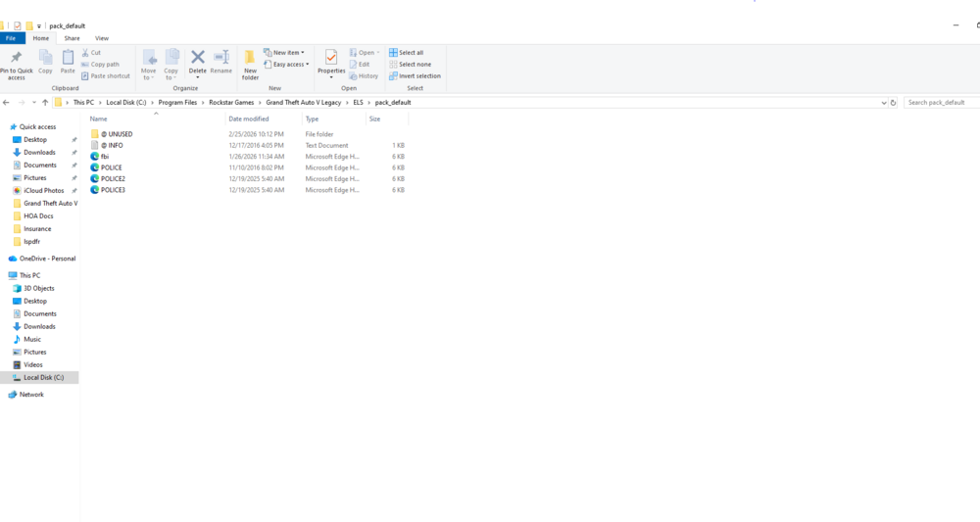The height and width of the screenshot is (522, 980).
Task: Click Copy path in Clipboard group
Action: (100, 65)
